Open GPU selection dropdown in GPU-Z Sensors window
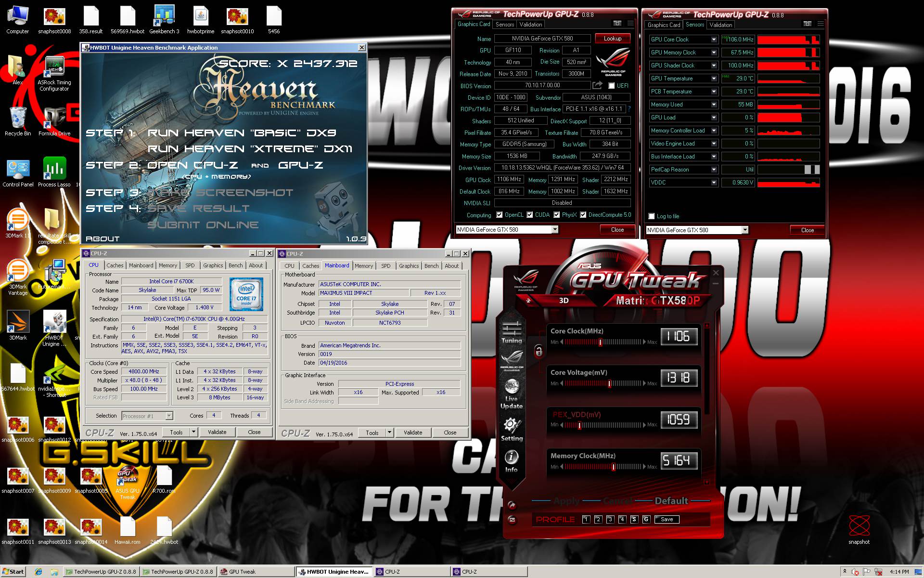 pos(745,230)
